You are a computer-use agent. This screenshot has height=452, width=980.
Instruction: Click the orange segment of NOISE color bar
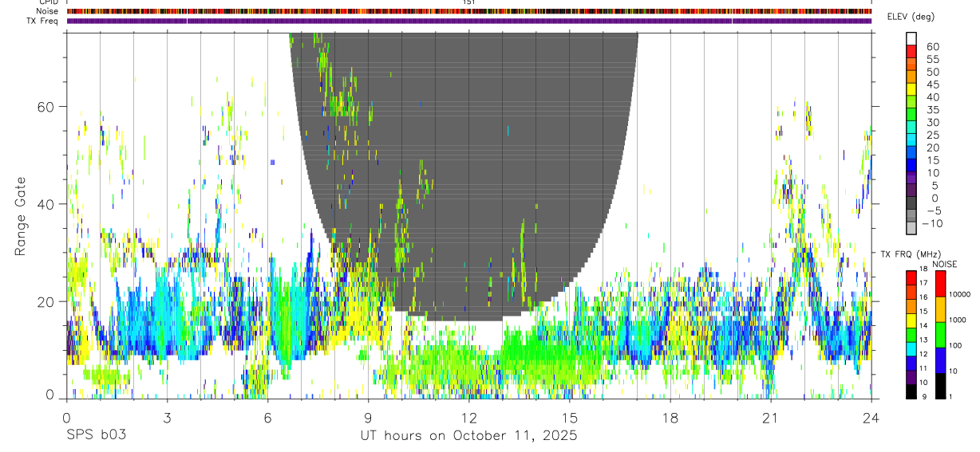click(940, 309)
